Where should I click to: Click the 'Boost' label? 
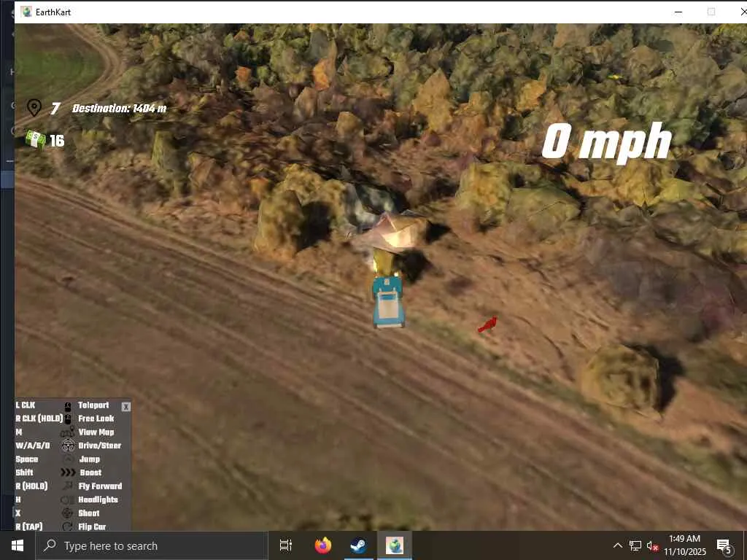pos(90,472)
